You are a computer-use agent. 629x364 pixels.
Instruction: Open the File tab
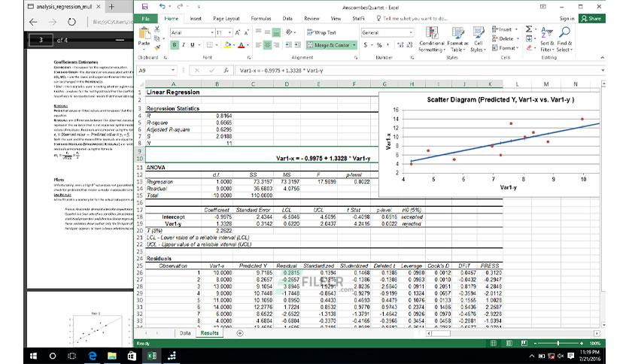pyautogui.click(x=146, y=19)
